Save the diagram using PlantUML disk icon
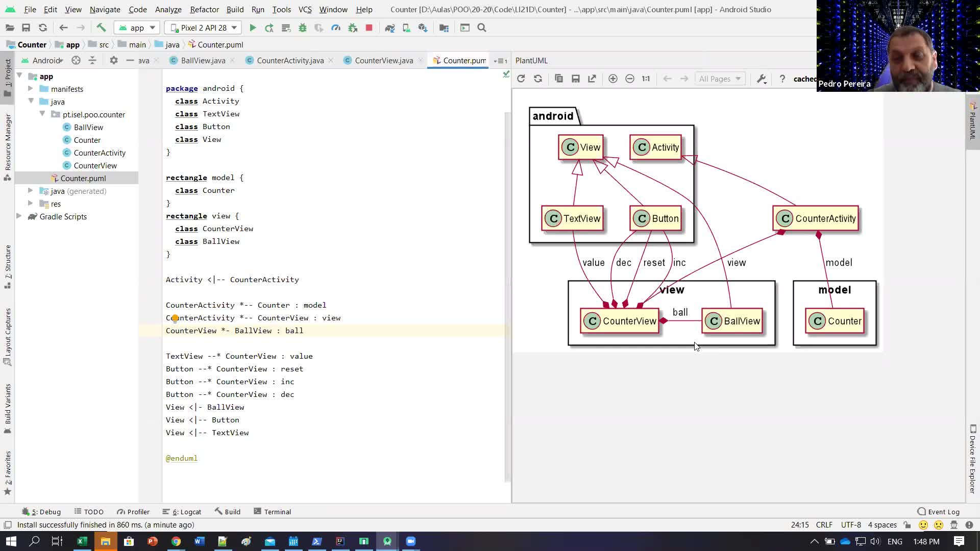The image size is (980, 551). pyautogui.click(x=576, y=79)
